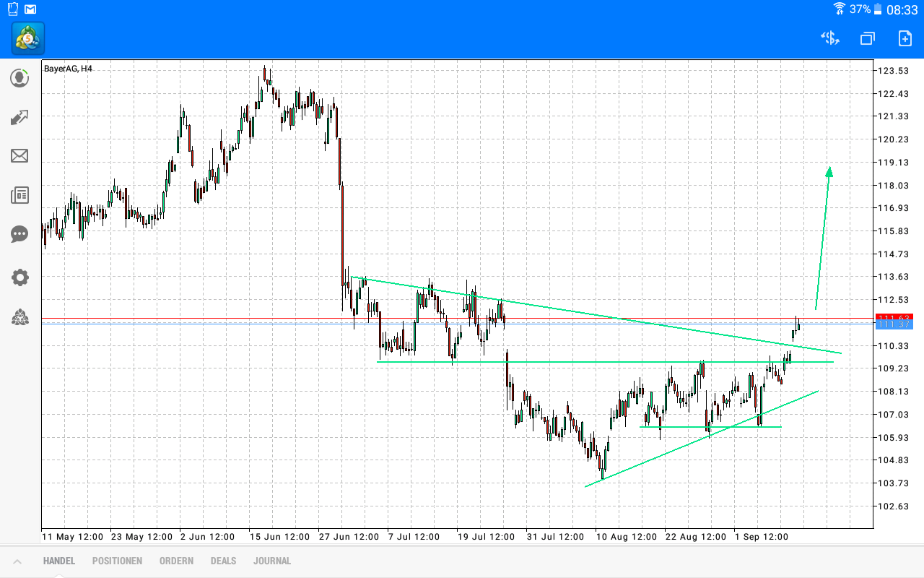Screen dimensions: 924x578
Task: Open the Trade screen via the arrows icon
Action: tap(19, 117)
